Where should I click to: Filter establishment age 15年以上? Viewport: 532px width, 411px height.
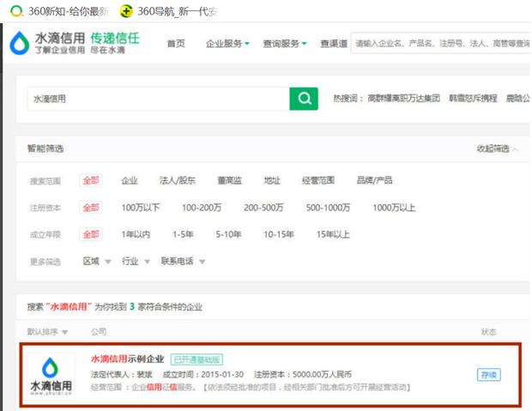click(333, 234)
